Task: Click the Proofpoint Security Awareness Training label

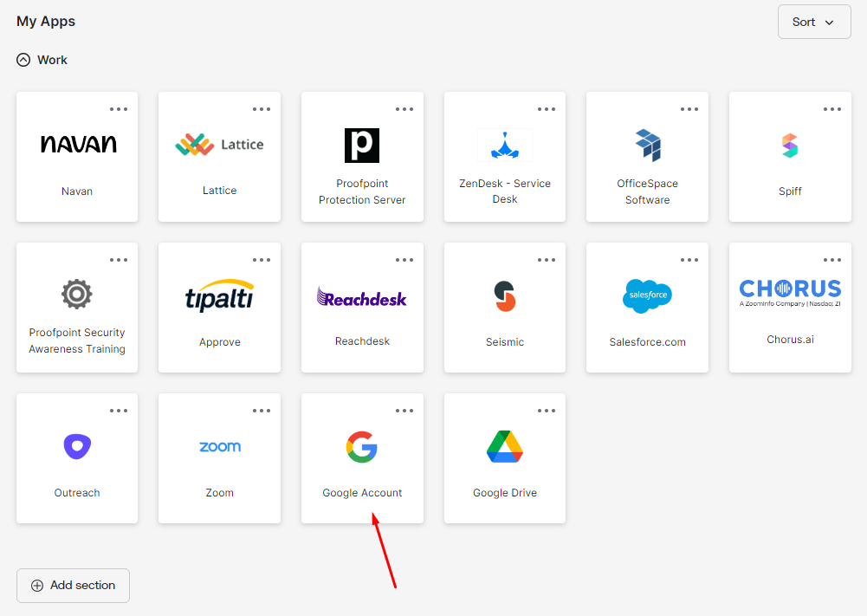Action: click(x=77, y=340)
